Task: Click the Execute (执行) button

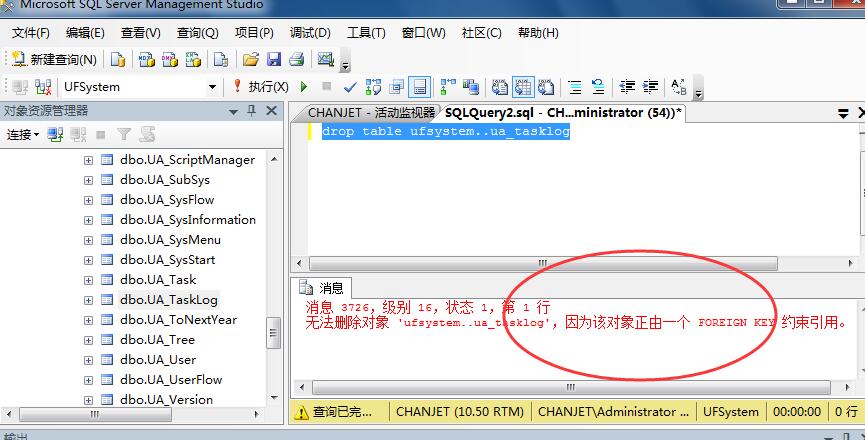Action: 260,87
